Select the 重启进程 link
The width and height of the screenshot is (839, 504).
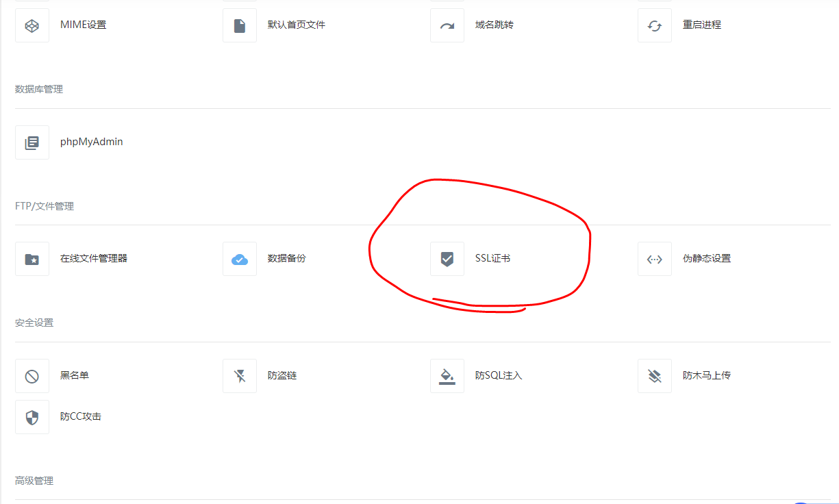[x=702, y=25]
